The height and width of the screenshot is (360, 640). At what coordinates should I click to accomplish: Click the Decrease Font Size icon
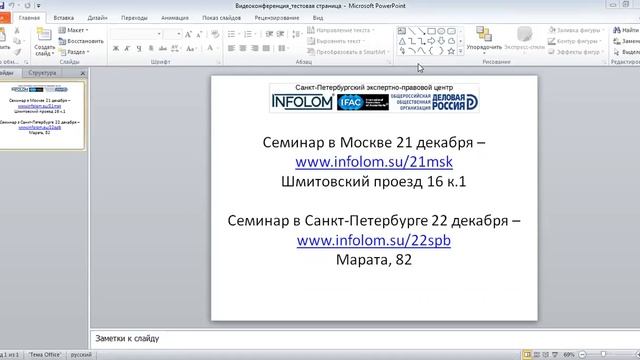point(199,35)
